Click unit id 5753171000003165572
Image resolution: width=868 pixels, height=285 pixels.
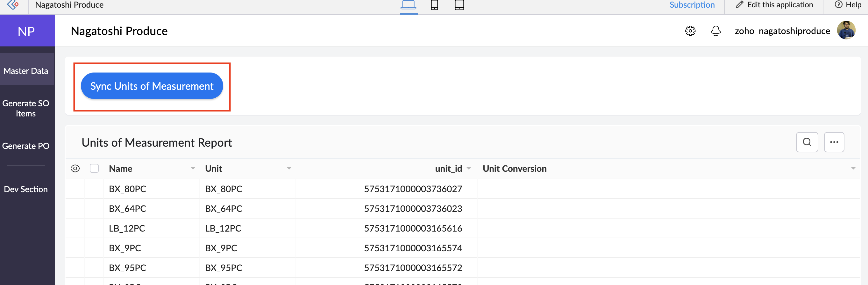(x=413, y=268)
